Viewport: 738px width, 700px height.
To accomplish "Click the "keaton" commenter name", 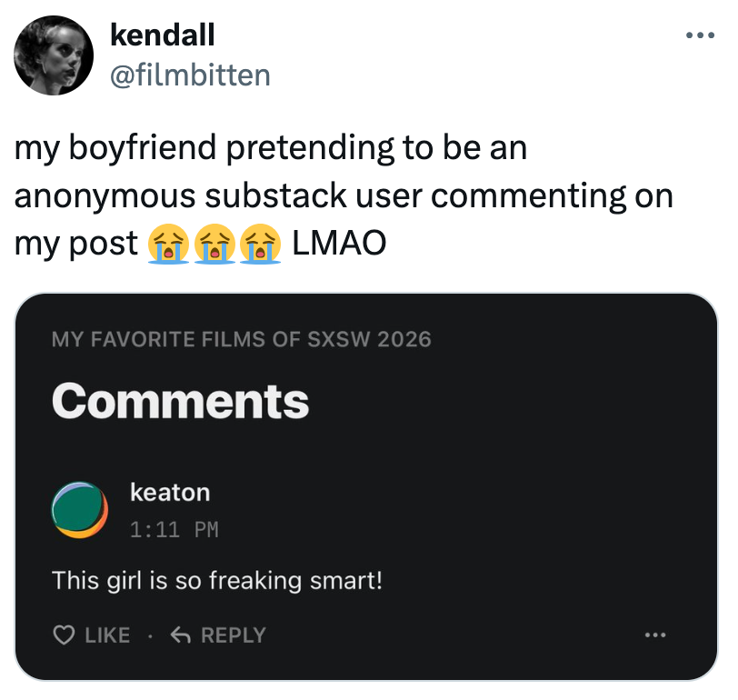I will (170, 493).
